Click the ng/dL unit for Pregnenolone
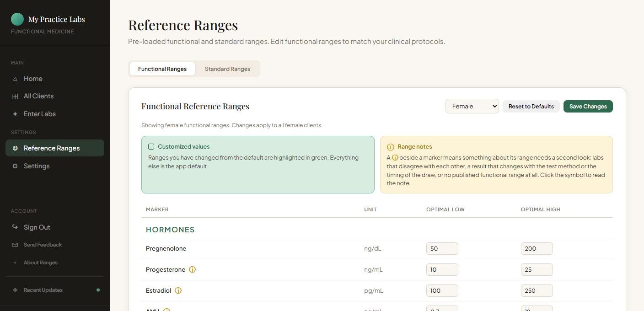644x311 pixels. [372, 249]
